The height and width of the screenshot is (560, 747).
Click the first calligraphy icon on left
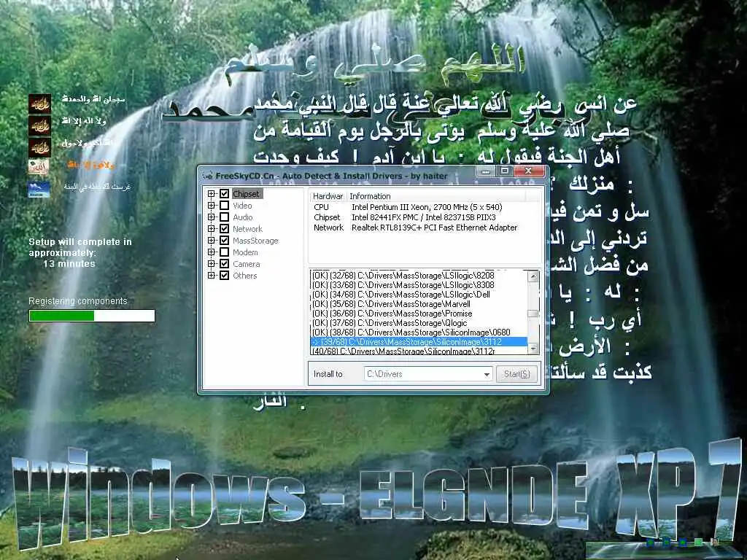click(x=39, y=104)
